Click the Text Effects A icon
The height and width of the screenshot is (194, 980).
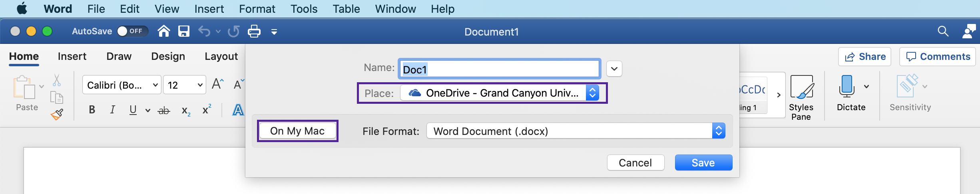point(238,110)
